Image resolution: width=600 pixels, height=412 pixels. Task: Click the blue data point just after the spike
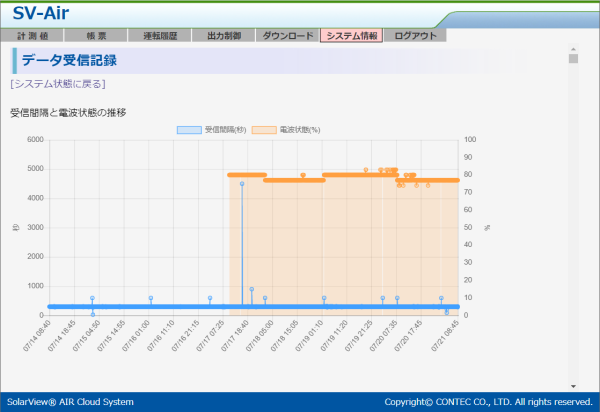(x=251, y=289)
